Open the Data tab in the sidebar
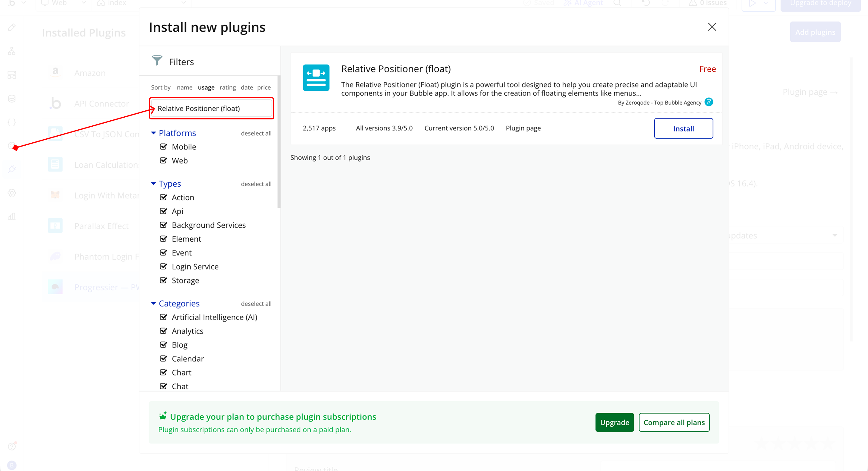The height and width of the screenshot is (471, 868). [x=12, y=98]
